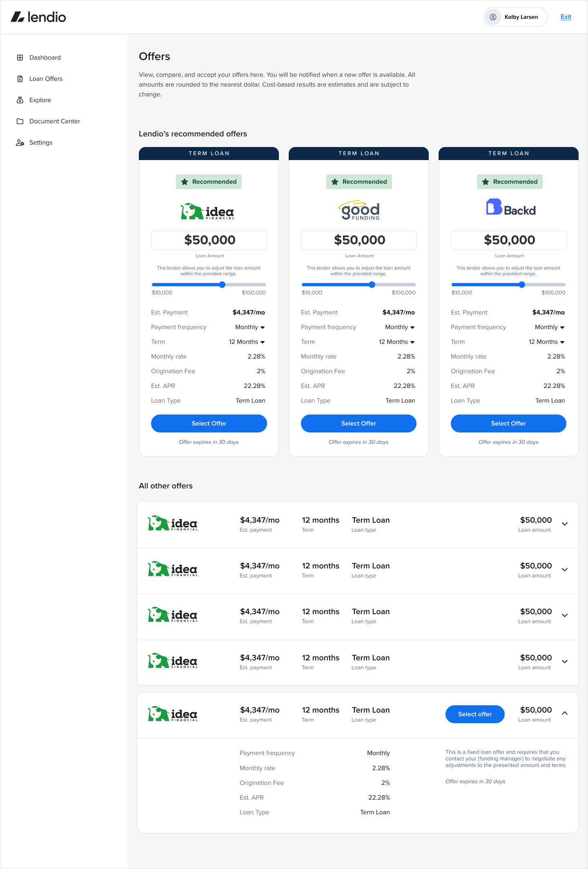This screenshot has width=588, height=869.
Task: Open Term dropdown on Backd card
Action: (x=546, y=342)
